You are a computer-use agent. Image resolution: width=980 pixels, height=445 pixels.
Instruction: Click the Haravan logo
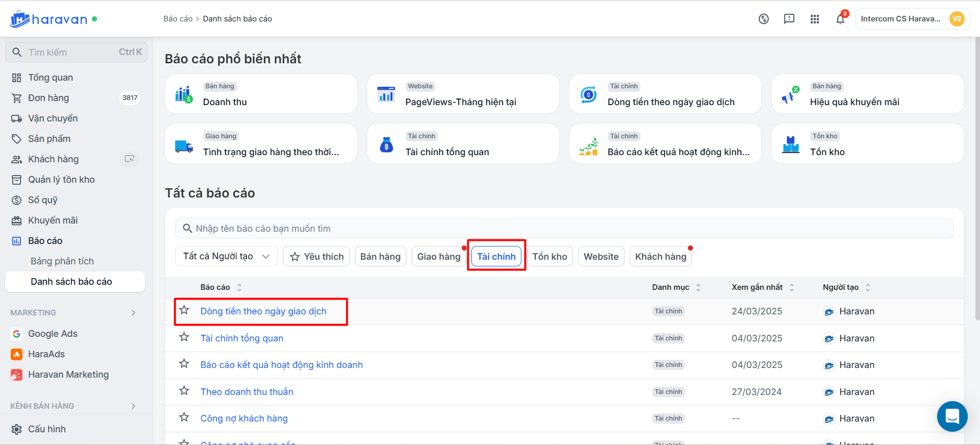coord(49,19)
